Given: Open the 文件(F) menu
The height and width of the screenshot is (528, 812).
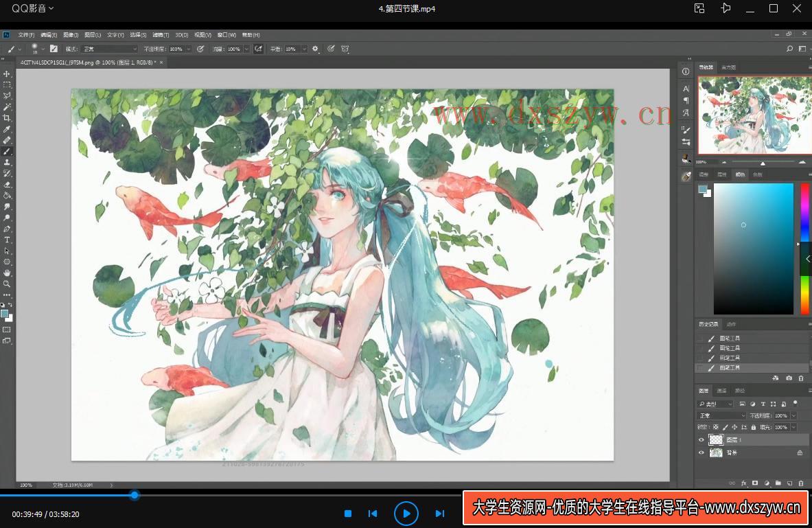Looking at the screenshot, I should point(26,35).
